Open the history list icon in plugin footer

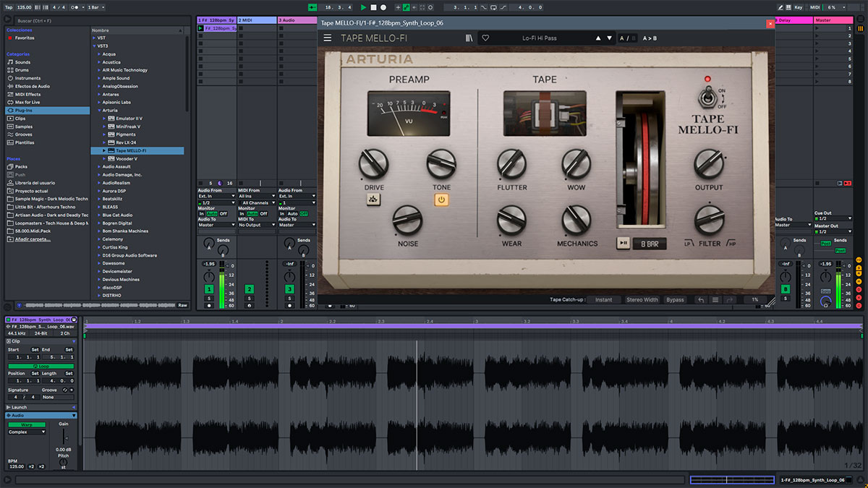pos(715,299)
